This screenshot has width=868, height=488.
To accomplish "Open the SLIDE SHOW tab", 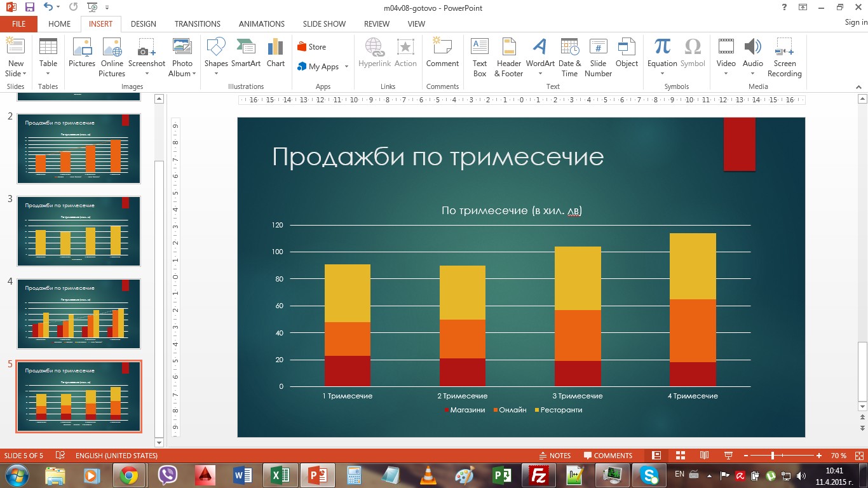I will tap(324, 24).
